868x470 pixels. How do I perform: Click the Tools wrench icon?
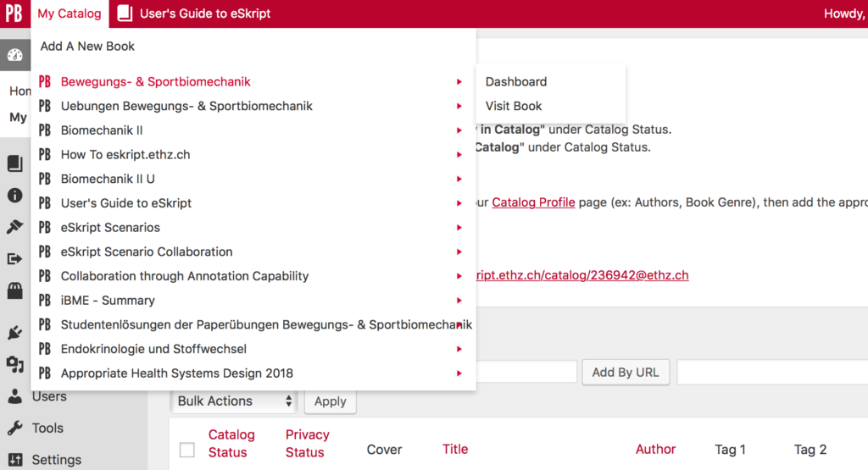[15, 428]
